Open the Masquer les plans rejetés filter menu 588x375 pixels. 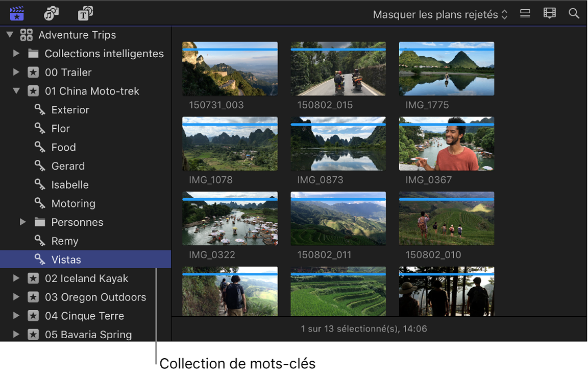[439, 14]
